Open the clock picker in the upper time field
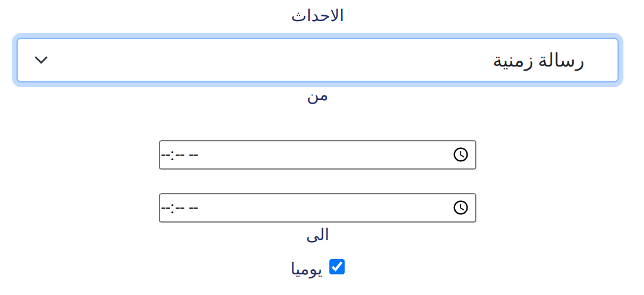Viewport: 644px width, 295px height. [x=461, y=155]
